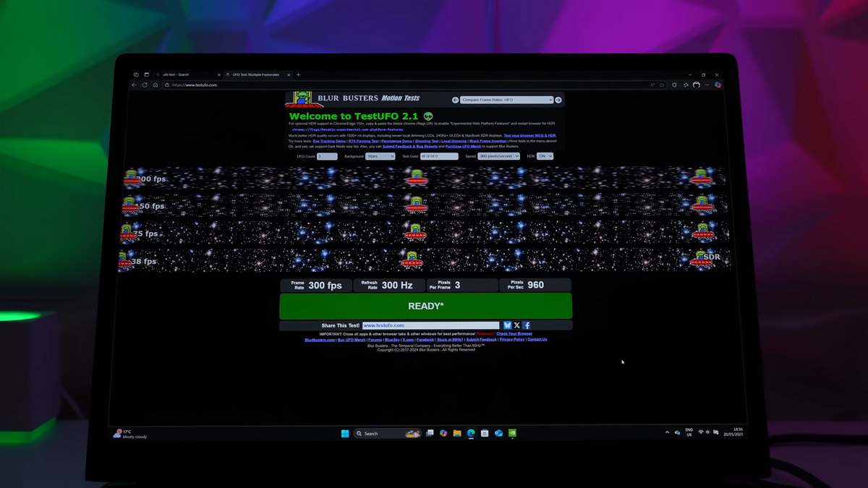Viewport: 868px width, 488px height.
Task: Open Windows Start menu icon
Action: 344,434
